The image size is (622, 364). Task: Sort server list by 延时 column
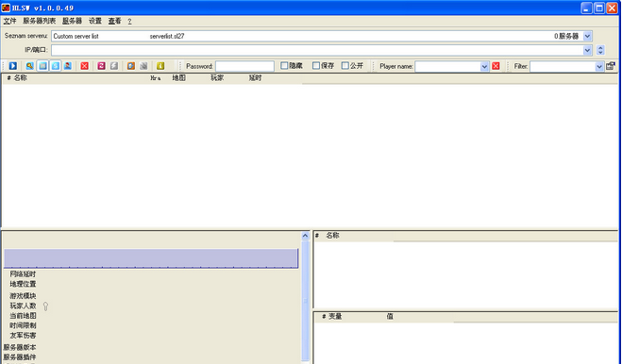255,78
